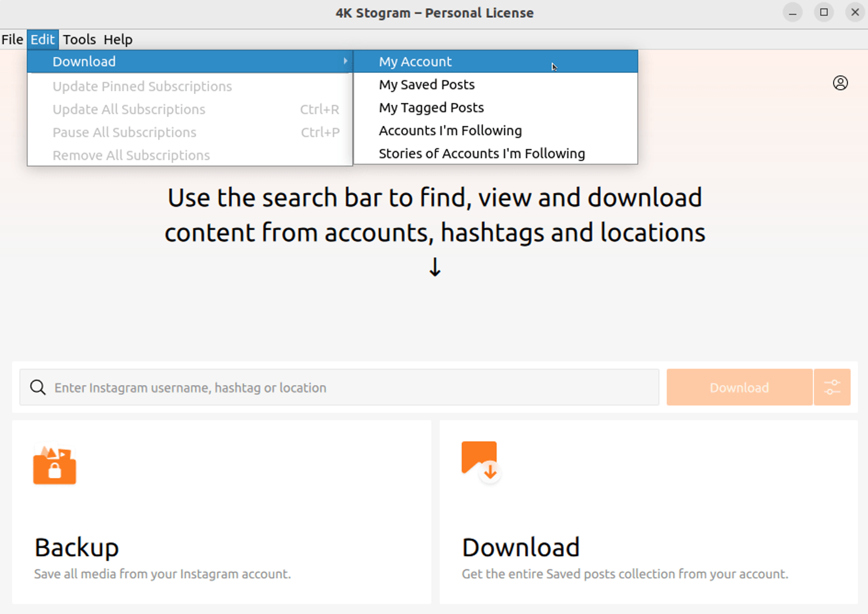Minimize the 4K Stogram window

tap(792, 13)
